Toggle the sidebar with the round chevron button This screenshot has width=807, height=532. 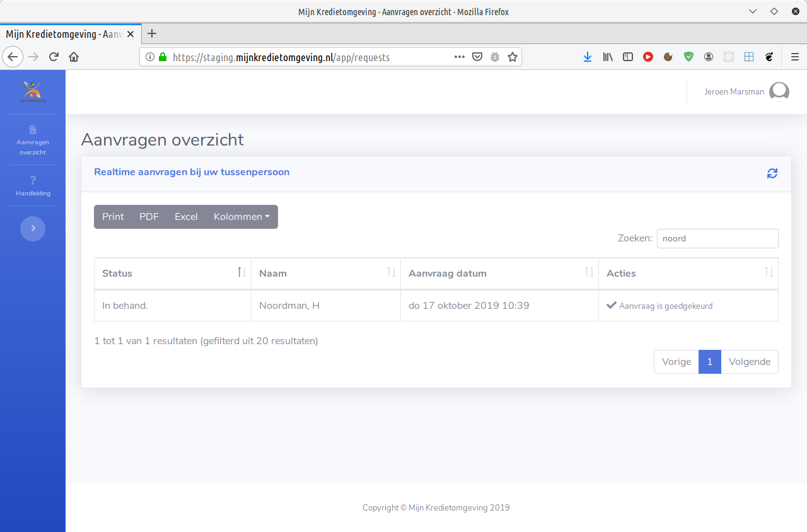coord(33,229)
